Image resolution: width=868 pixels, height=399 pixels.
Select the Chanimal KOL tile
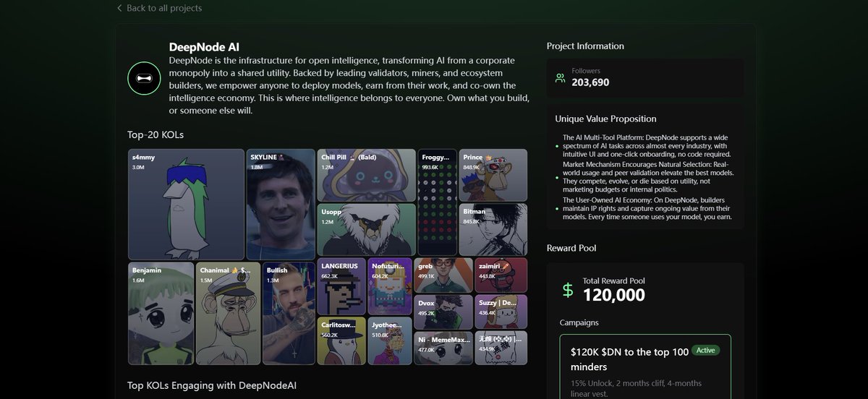228,313
